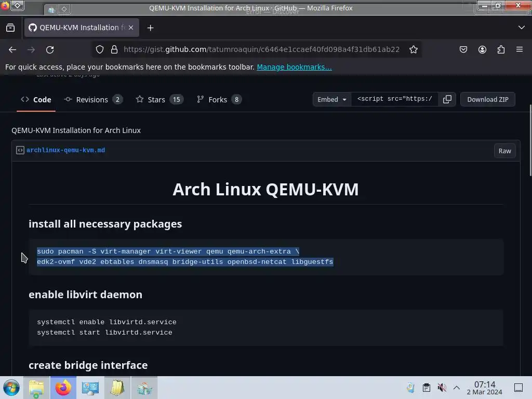
Task: List all tabs with the chevron
Action: click(x=522, y=28)
